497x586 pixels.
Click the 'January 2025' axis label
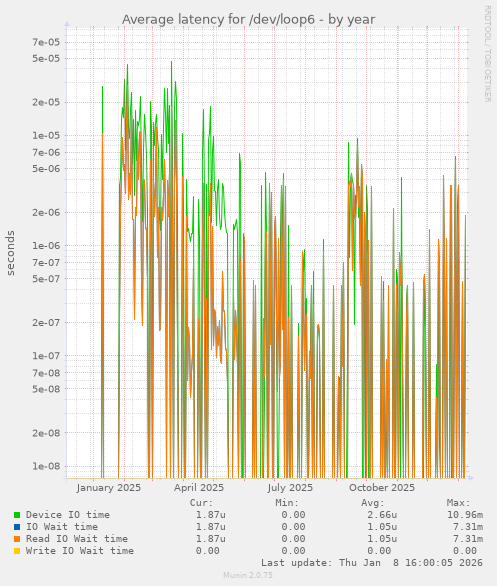(109, 488)
